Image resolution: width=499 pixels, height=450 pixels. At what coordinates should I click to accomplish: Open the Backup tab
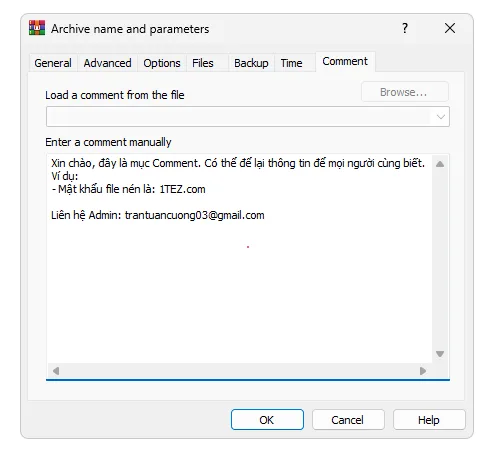click(x=251, y=63)
